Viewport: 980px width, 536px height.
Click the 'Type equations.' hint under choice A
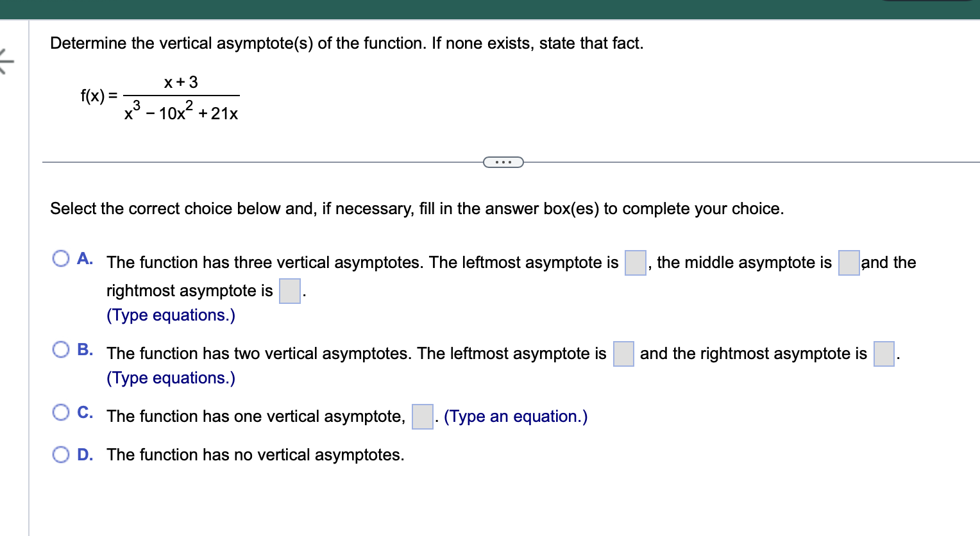tap(170, 315)
